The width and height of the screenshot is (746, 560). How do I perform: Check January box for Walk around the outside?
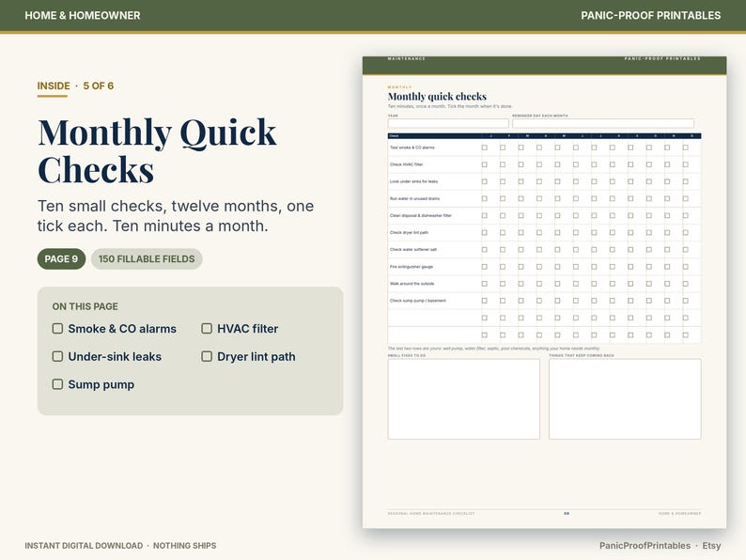(484, 284)
